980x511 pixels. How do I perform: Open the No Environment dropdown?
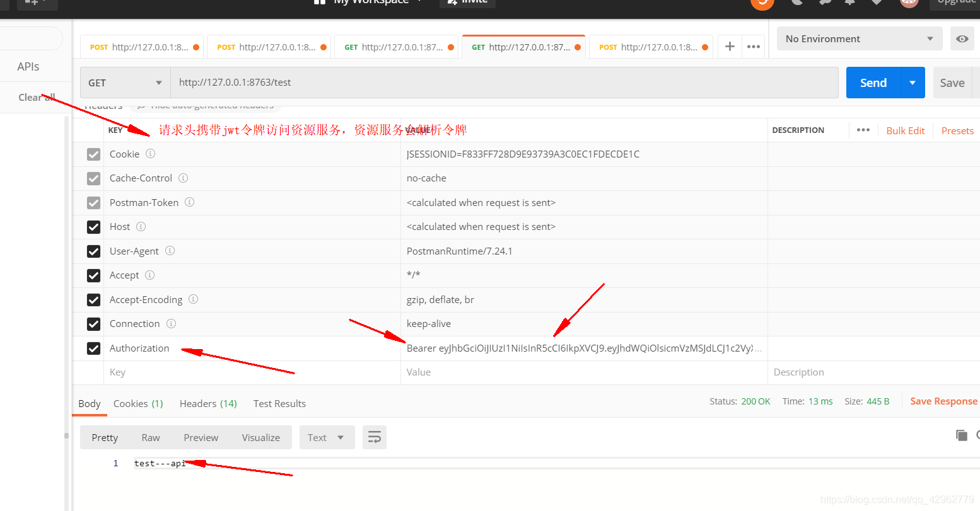click(x=860, y=38)
